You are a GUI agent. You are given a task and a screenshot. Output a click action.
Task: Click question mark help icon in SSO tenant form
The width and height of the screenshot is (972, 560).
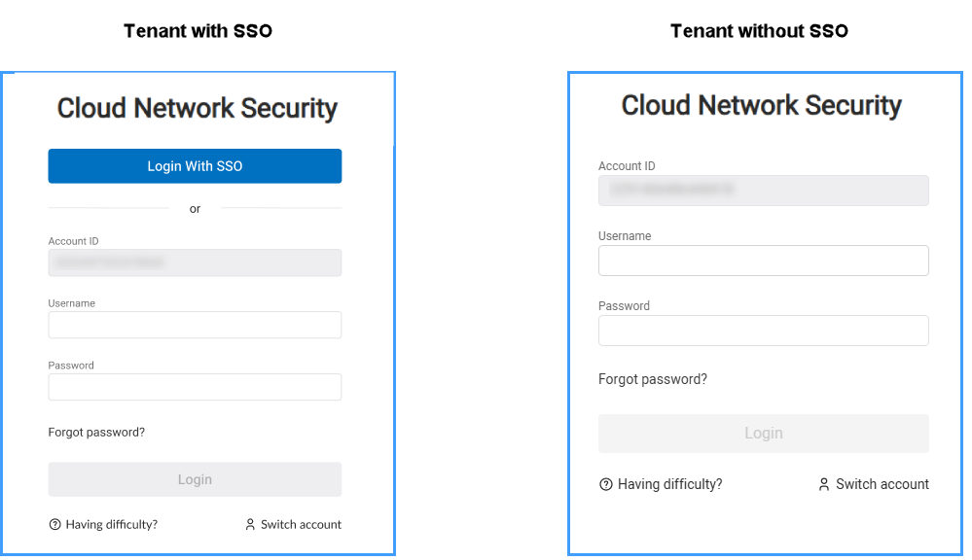click(55, 525)
